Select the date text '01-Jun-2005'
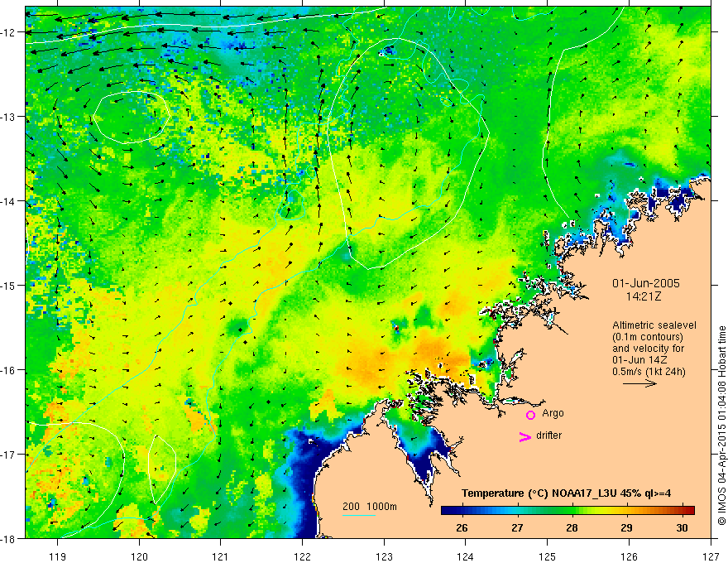The image size is (728, 563). (x=646, y=283)
